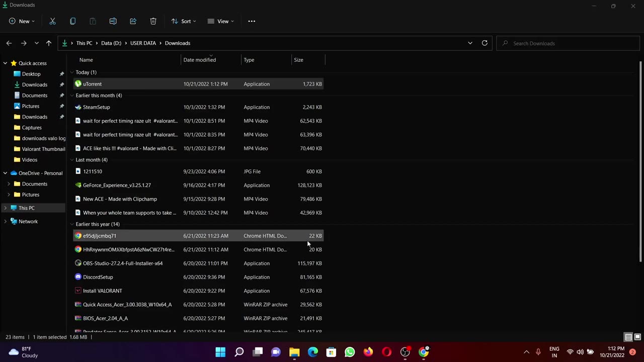Viewport: 644px width, 362px height.
Task: Collapse the Quick access tree node
Action: tap(5, 63)
